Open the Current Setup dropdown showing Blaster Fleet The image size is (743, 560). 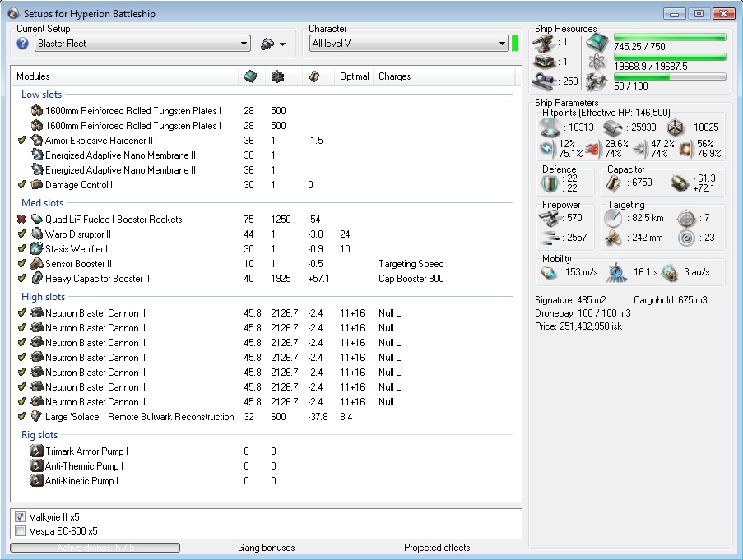[x=142, y=44]
